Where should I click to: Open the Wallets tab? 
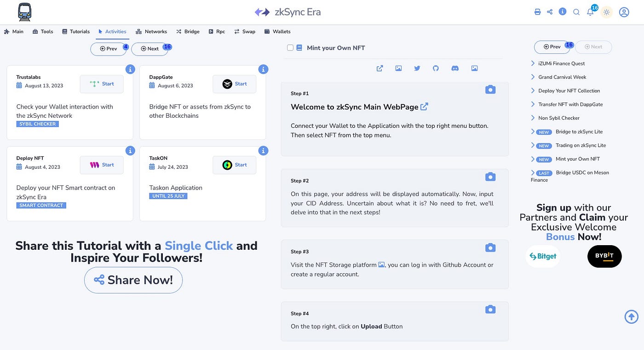(x=277, y=32)
